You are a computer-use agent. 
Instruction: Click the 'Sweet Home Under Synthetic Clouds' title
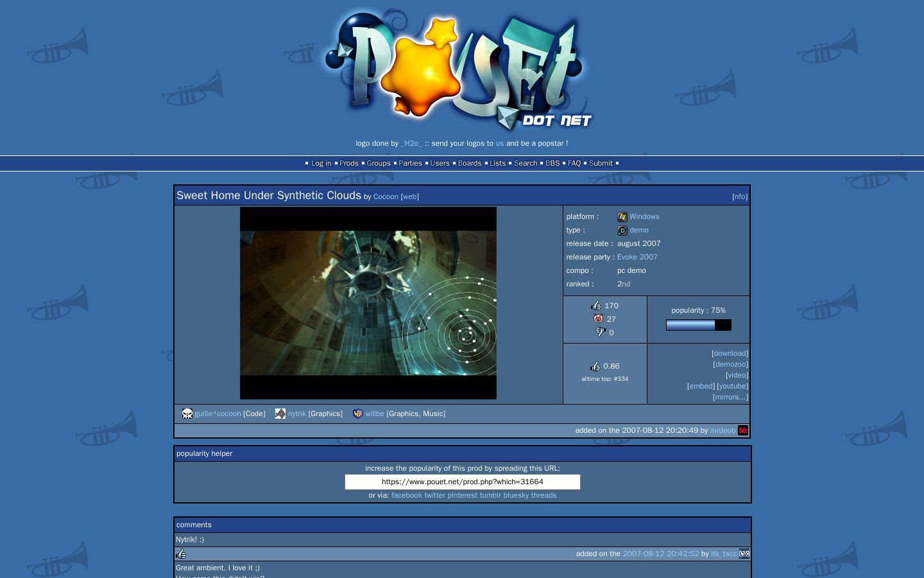point(269,195)
